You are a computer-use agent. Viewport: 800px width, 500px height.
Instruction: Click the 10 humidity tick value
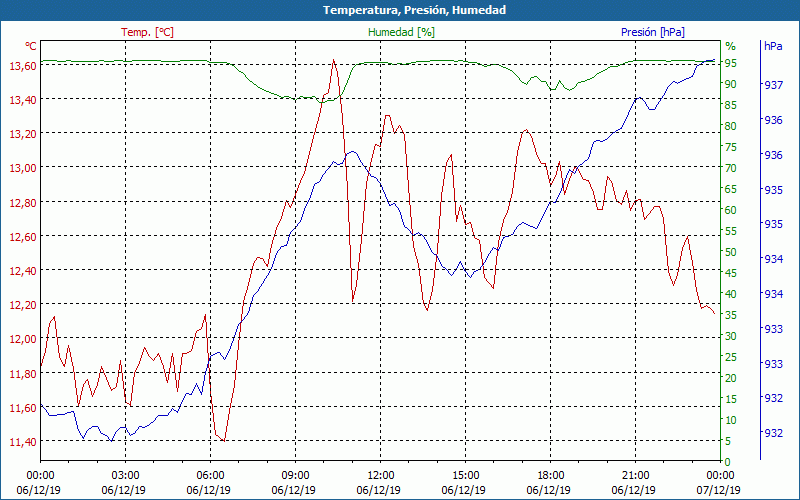731,420
